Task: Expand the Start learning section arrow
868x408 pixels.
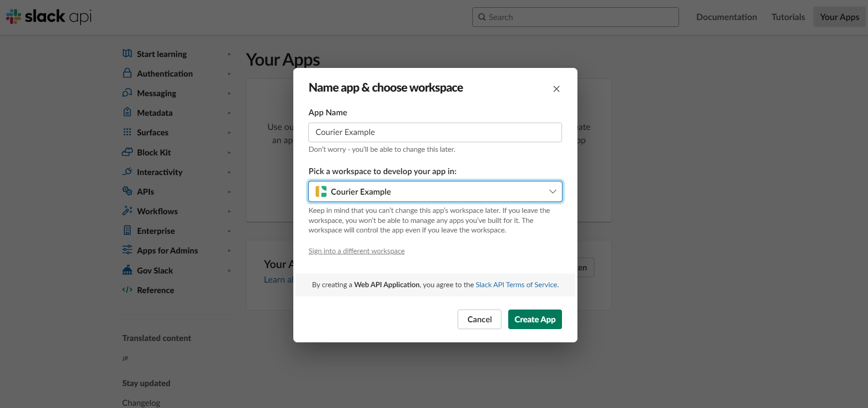Action: coord(230,54)
